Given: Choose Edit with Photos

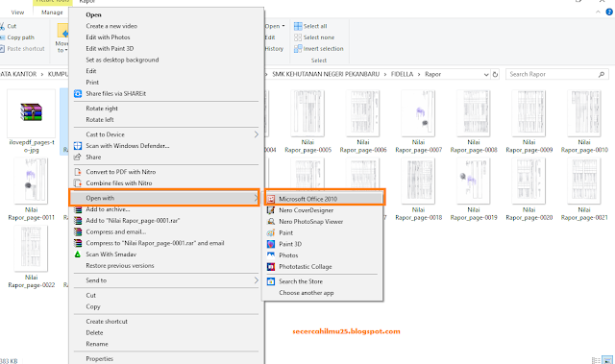Looking at the screenshot, I should point(108,37).
